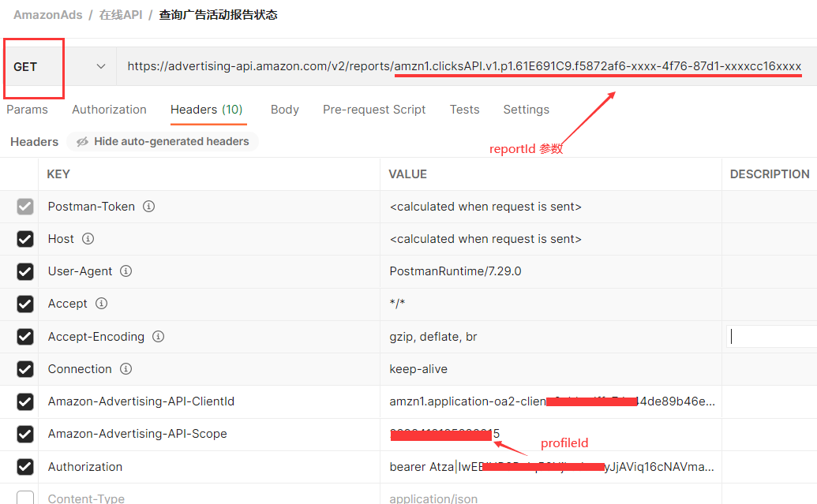Click the crossed-eye icon in hide headers button
The image size is (817, 504).
tap(82, 142)
